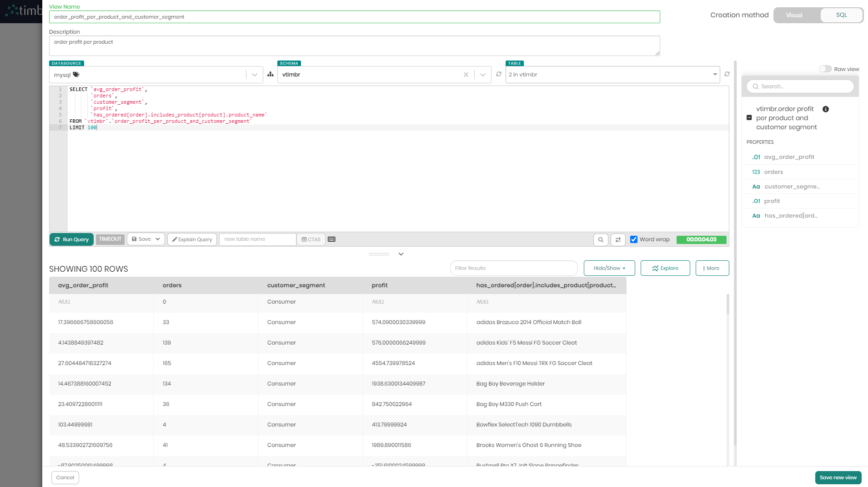868x487 pixels.
Task: Refresh the schema list with the refresh icon
Action: coord(499,74)
